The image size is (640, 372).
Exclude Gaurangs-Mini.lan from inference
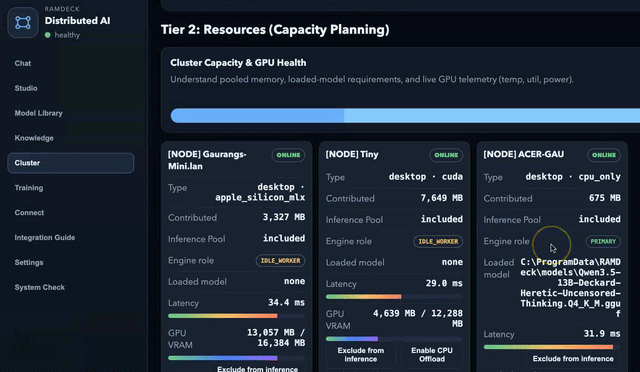(x=258, y=368)
